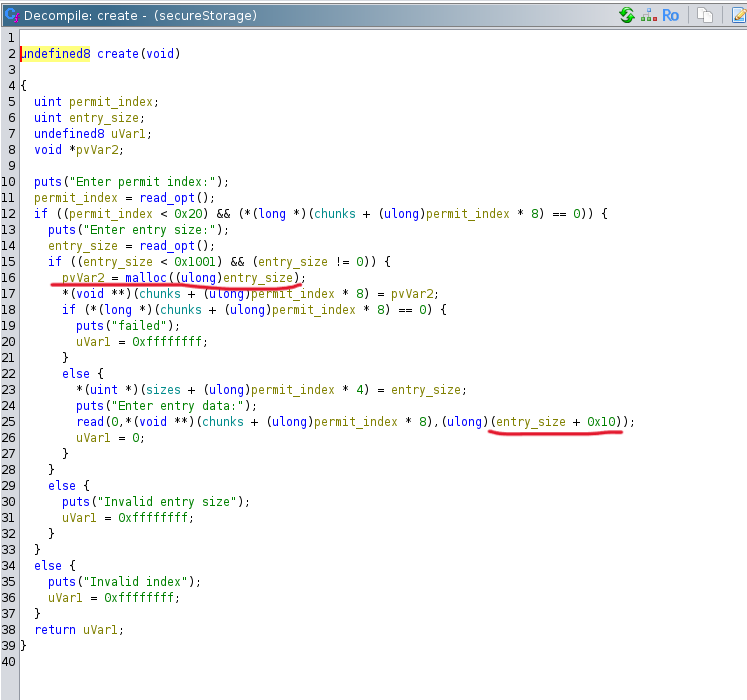Click the 'return' keyword on line 38
The image size is (747, 700).
tap(55, 630)
